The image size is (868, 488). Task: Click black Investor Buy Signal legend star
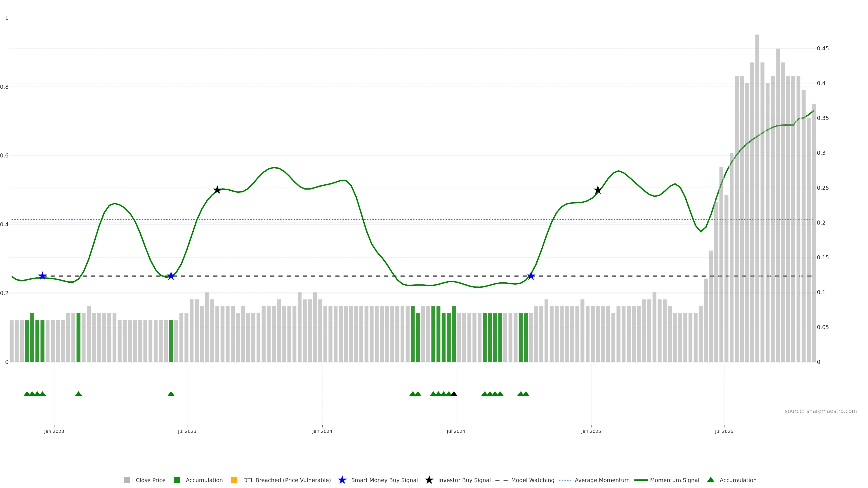(429, 480)
